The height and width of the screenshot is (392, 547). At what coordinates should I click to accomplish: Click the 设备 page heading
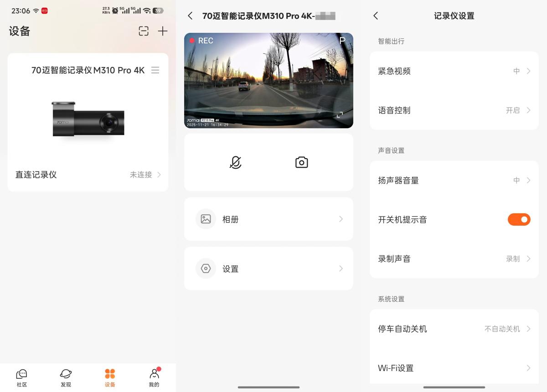20,31
